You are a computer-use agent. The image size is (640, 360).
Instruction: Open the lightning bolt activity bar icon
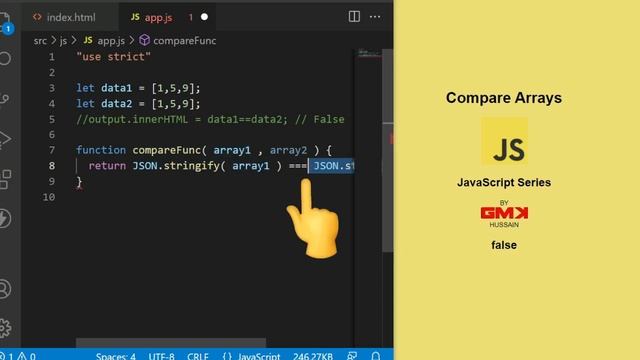point(5,218)
